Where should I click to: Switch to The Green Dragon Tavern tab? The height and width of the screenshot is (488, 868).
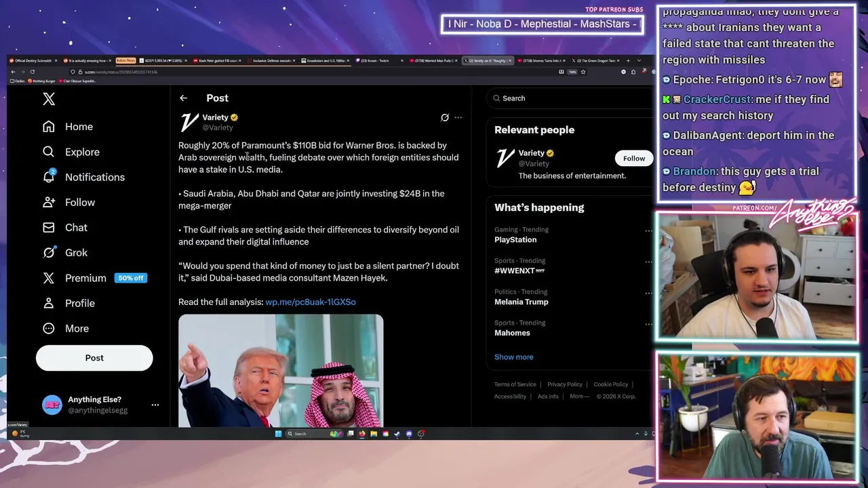click(x=595, y=61)
